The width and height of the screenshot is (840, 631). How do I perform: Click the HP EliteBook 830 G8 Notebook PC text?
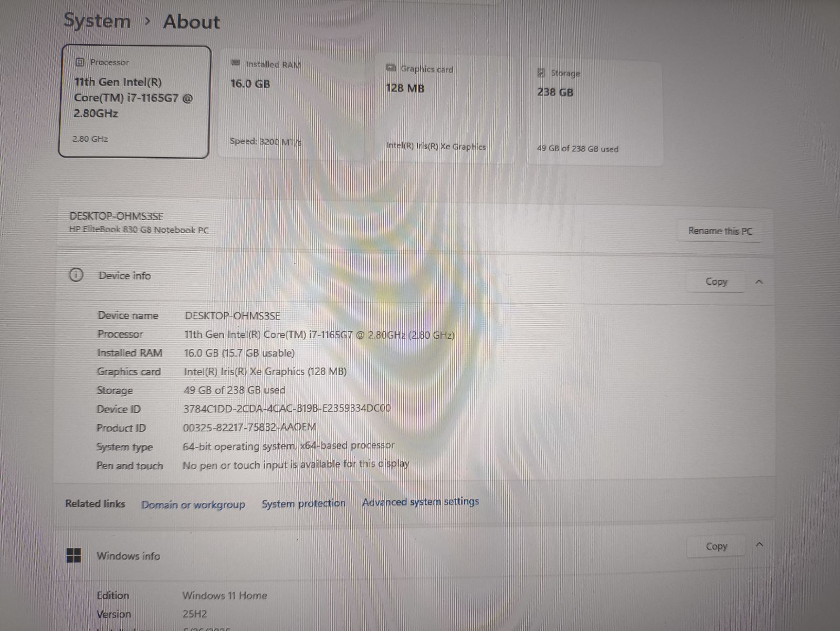pos(139,230)
